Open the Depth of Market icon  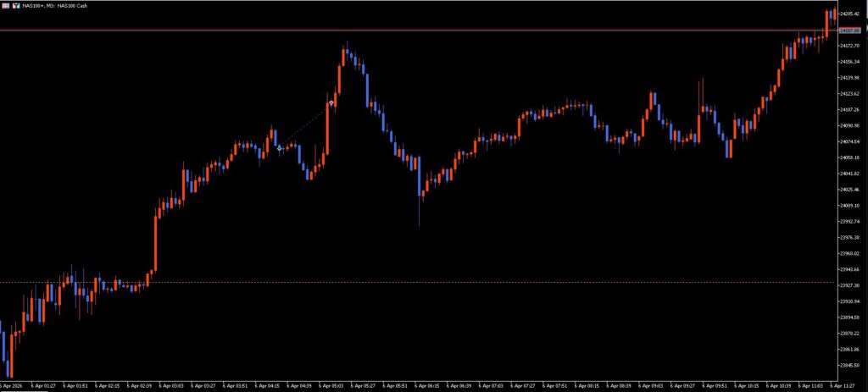coord(15,6)
